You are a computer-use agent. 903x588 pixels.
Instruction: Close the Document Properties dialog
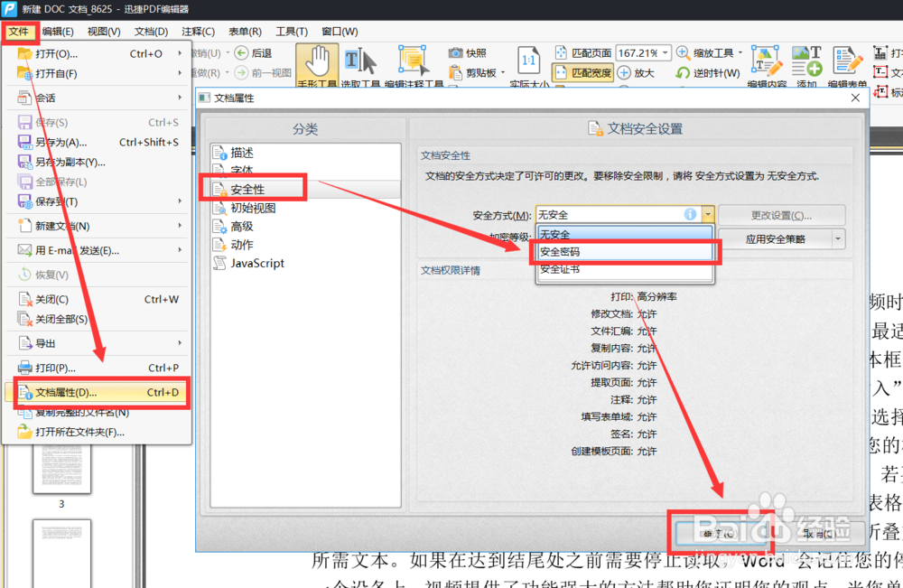pyautogui.click(x=855, y=98)
